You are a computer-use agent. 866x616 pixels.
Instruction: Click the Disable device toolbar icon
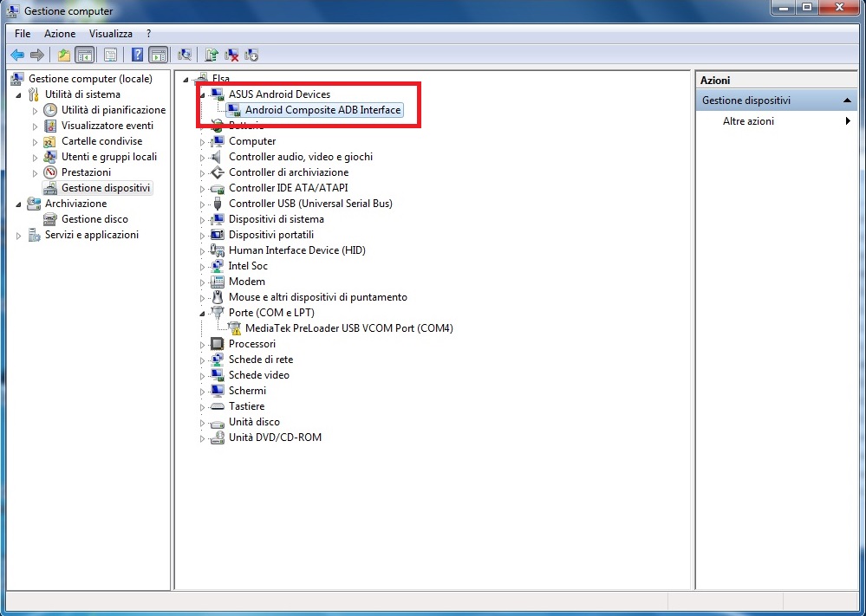(251, 55)
